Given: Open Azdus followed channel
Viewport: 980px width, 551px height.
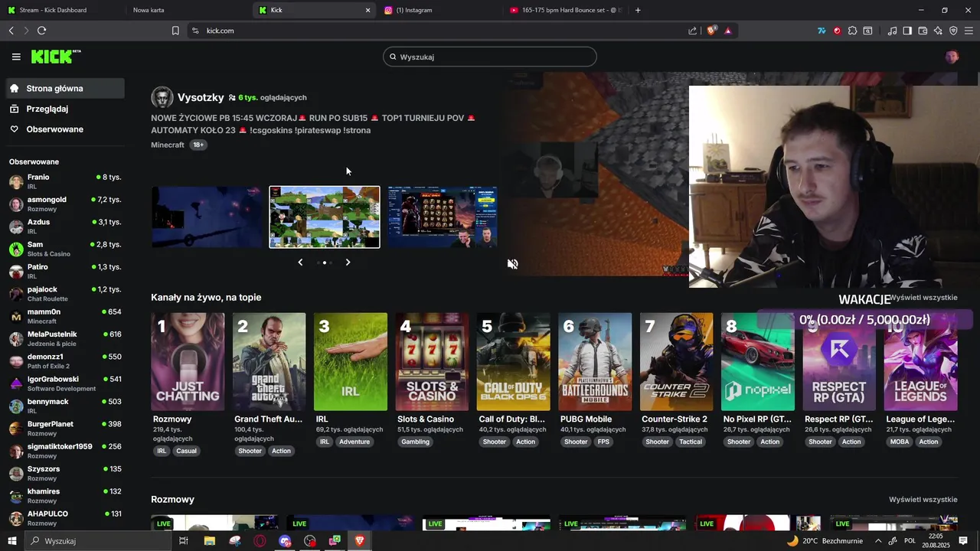Looking at the screenshot, I should point(65,227).
